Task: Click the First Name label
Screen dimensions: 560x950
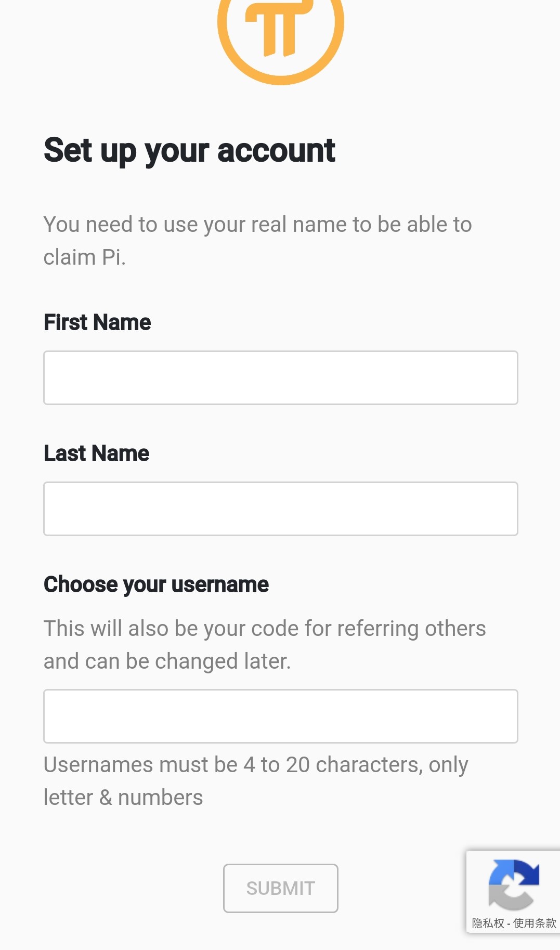Action: [x=97, y=322]
